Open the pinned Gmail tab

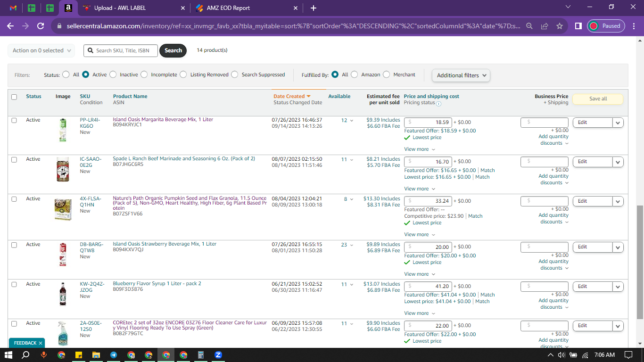click(x=13, y=8)
